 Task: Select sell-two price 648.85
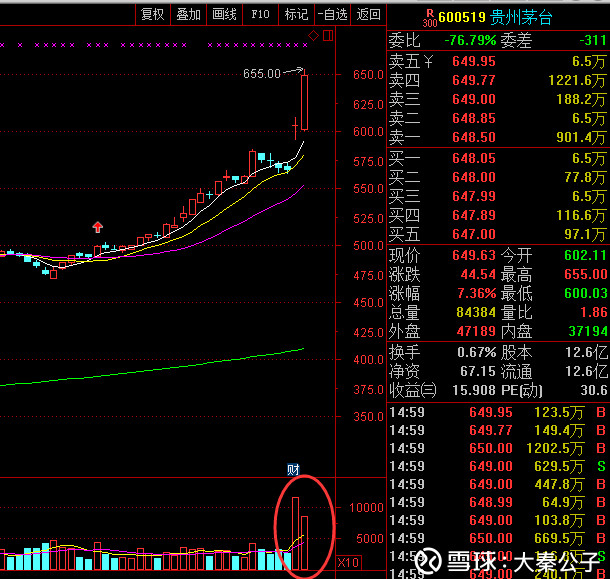(x=474, y=118)
